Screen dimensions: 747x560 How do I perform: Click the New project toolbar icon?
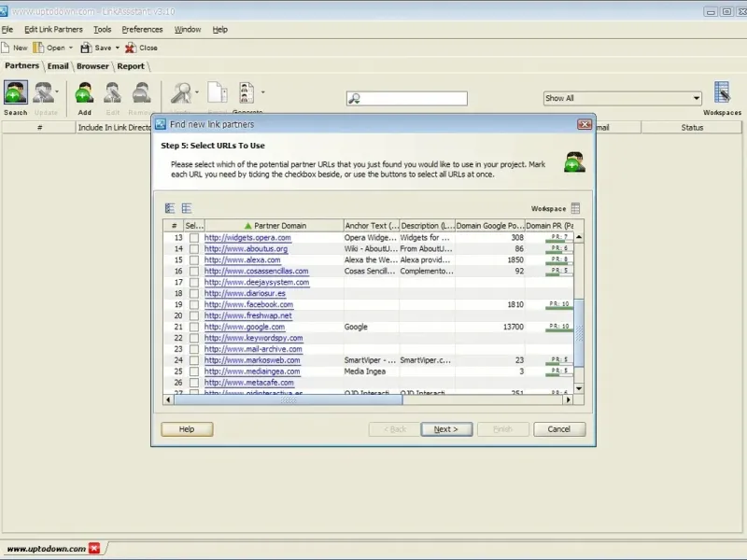[x=6, y=48]
